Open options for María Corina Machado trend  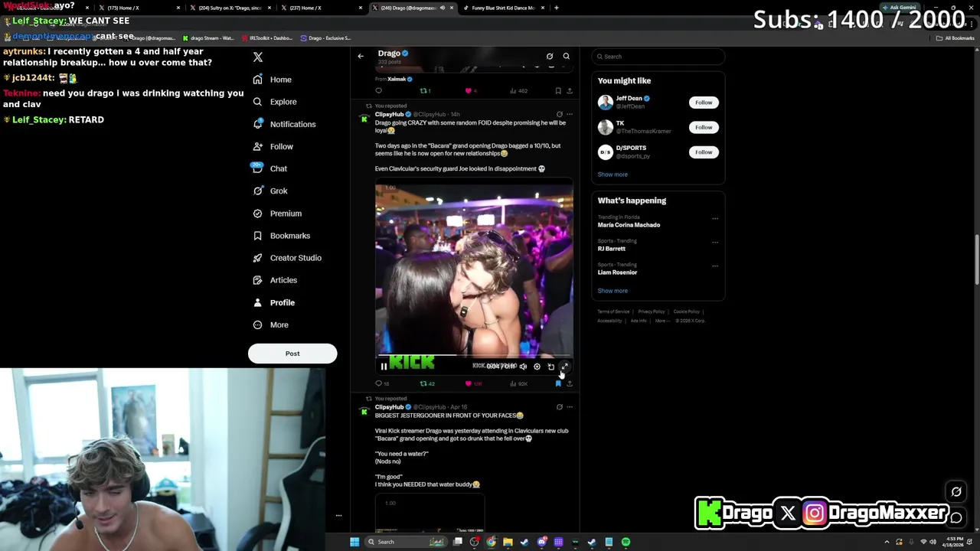[715, 219]
